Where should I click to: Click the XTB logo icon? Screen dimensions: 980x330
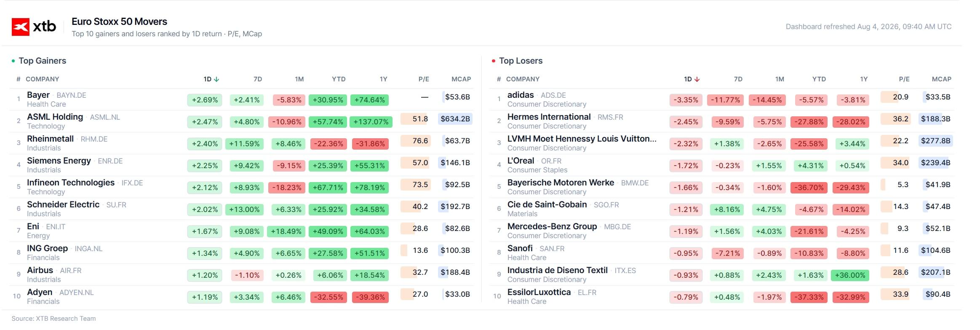pos(20,27)
